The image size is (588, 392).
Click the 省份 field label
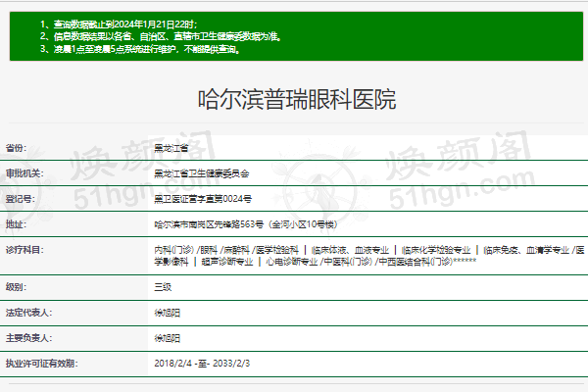tap(16, 148)
